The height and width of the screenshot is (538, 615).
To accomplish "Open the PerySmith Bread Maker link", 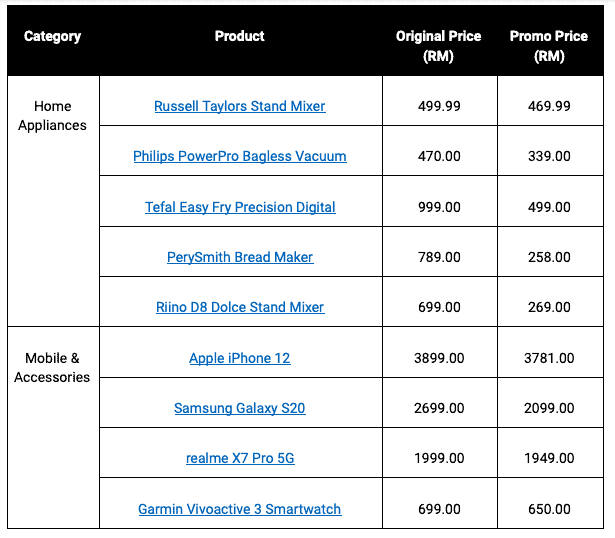I will tap(240, 257).
